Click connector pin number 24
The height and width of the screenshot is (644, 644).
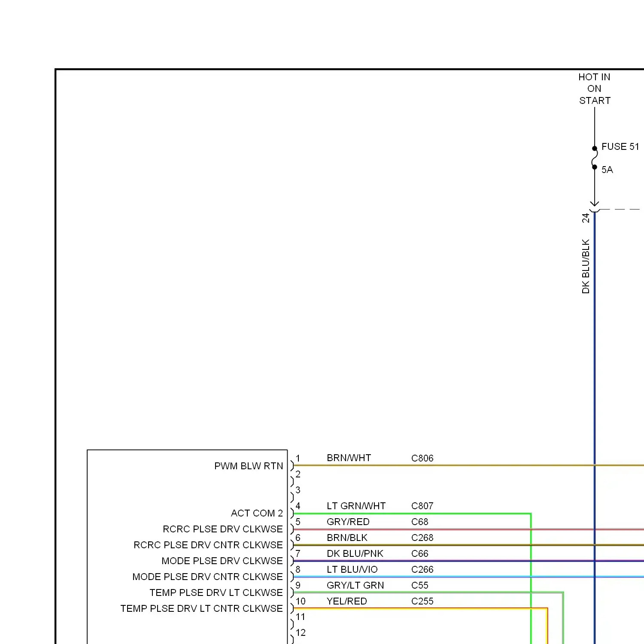[x=586, y=218]
